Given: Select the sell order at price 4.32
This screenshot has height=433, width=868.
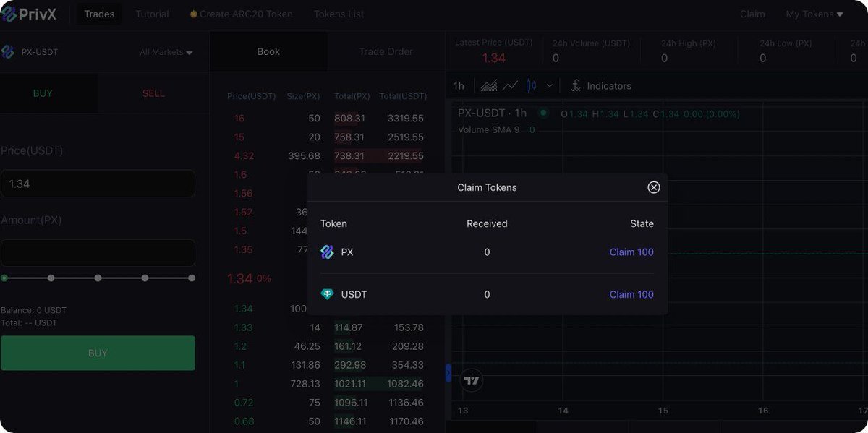Looking at the screenshot, I should coord(328,155).
